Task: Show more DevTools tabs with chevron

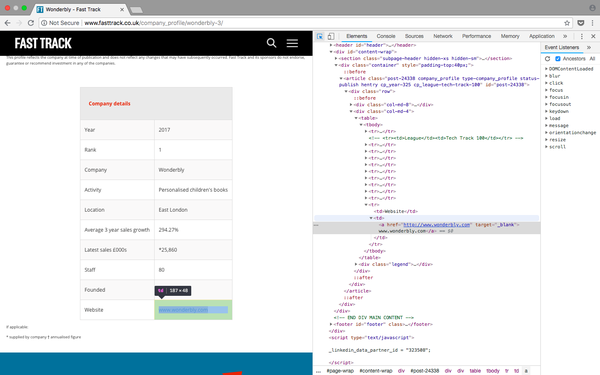Action: pyautogui.click(x=565, y=36)
